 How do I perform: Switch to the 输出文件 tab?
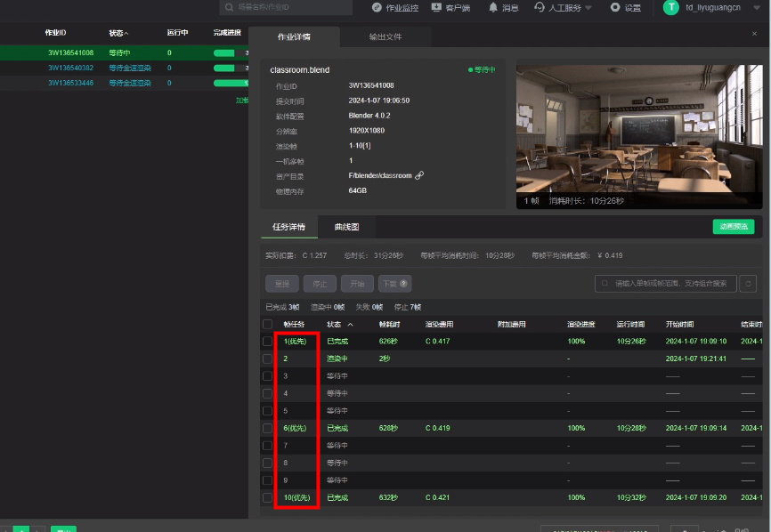(385, 37)
